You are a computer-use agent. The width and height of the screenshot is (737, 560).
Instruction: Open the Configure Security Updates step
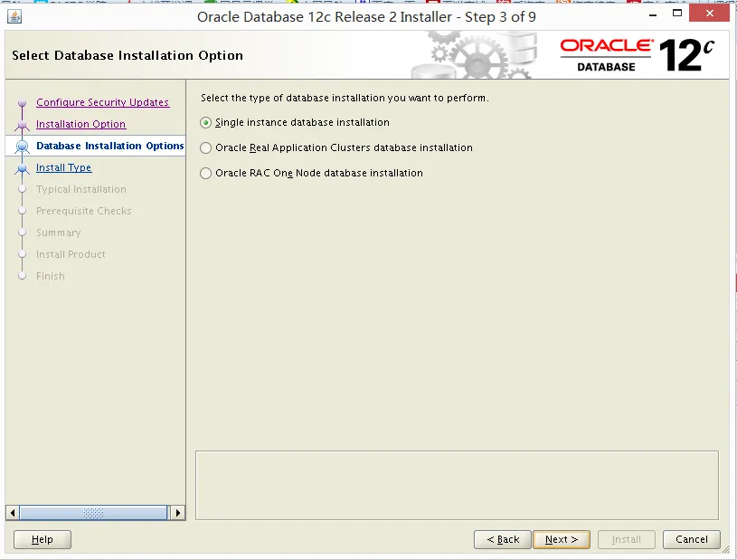[102, 102]
